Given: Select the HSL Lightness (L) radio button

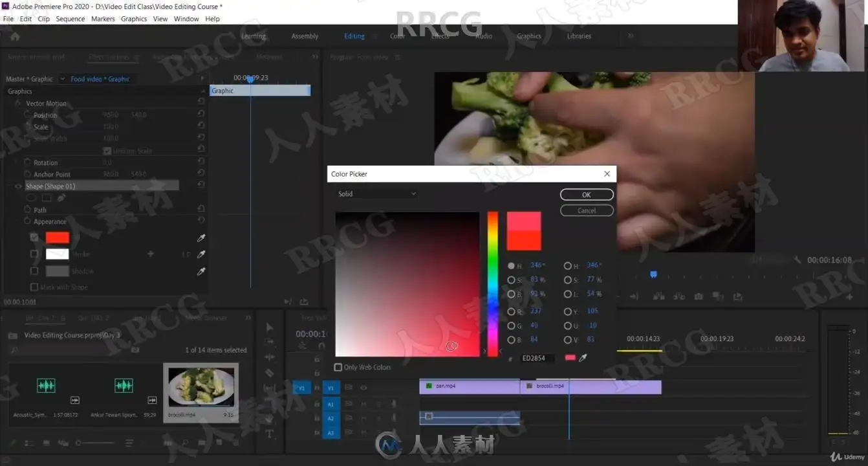Looking at the screenshot, I should click(x=567, y=294).
